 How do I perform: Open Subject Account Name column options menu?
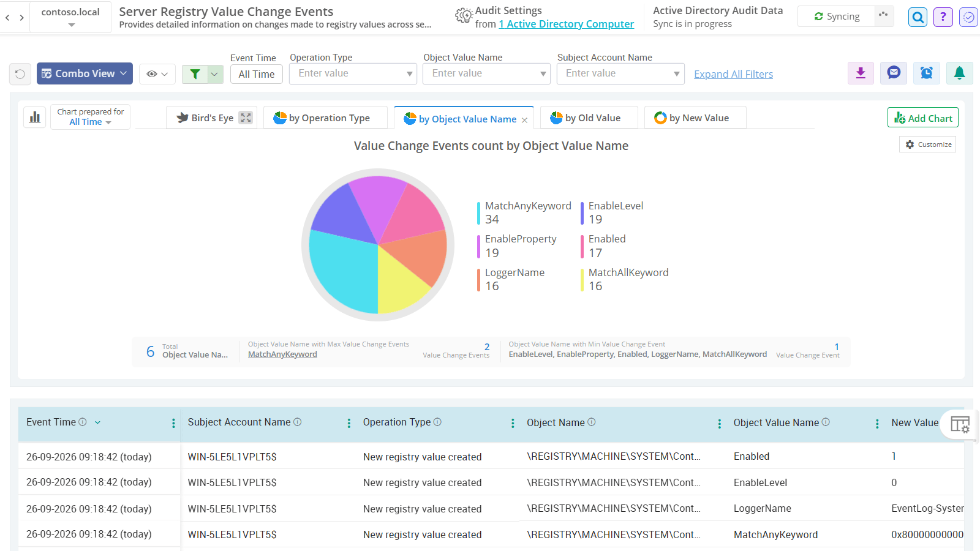[349, 423]
